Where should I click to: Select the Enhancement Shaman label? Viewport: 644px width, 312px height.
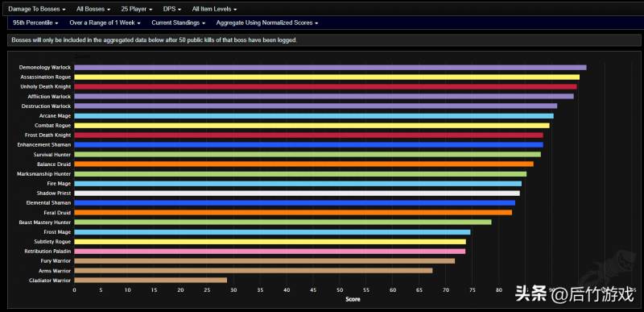pos(44,144)
